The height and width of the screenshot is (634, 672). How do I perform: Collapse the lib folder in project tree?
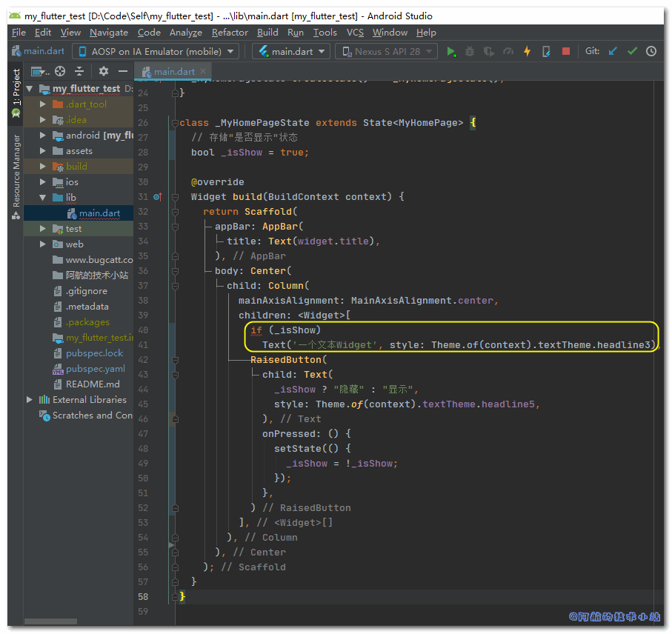(x=43, y=198)
